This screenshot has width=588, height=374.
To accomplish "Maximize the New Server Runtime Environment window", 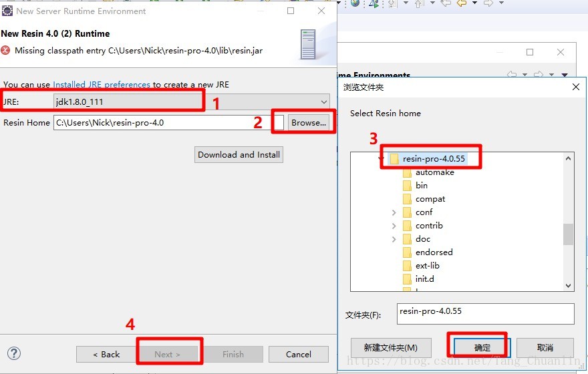I will 291,11.
